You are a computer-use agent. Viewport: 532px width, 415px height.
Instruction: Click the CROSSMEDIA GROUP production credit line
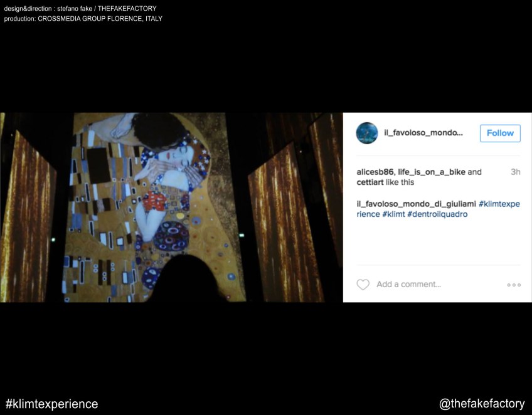coord(83,19)
